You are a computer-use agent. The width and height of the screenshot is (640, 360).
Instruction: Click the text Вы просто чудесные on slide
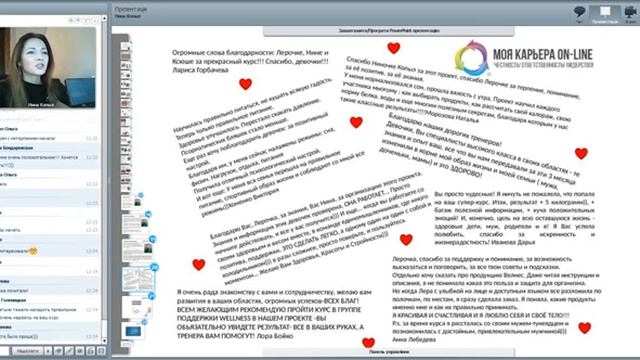point(465,194)
